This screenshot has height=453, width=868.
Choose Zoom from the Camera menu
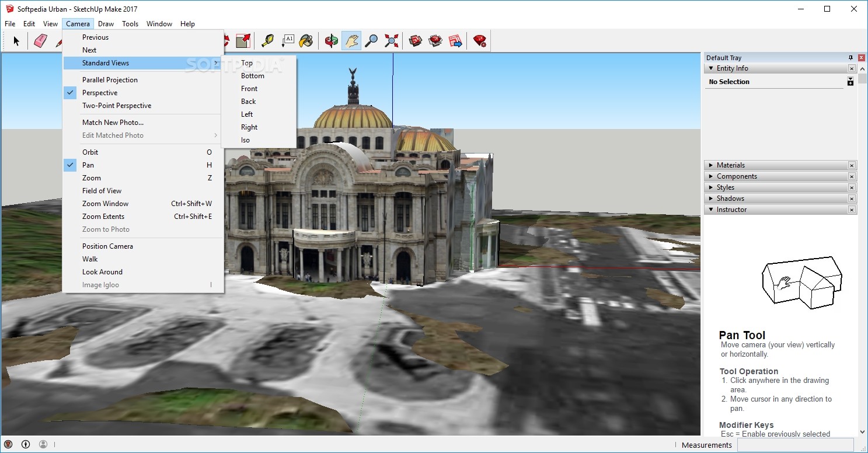(143, 178)
